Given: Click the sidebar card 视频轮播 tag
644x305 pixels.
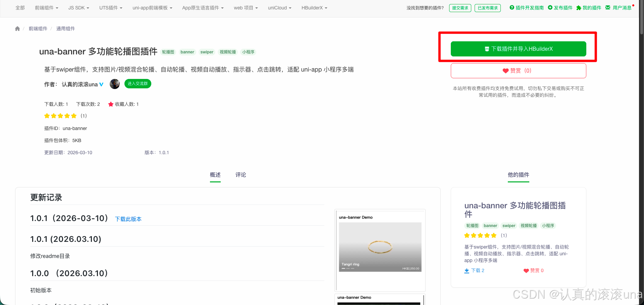Looking at the screenshot, I should point(529,226).
